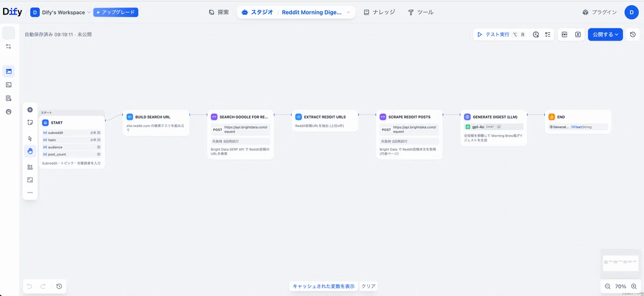Screen dimensions: 644x296
Task: Click the GENERATE DIGEST LLM node icon
Action: 467,116
